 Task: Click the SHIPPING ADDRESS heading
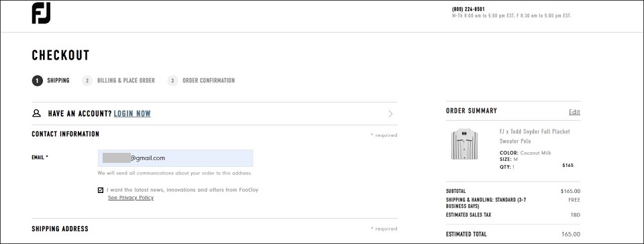click(60, 229)
